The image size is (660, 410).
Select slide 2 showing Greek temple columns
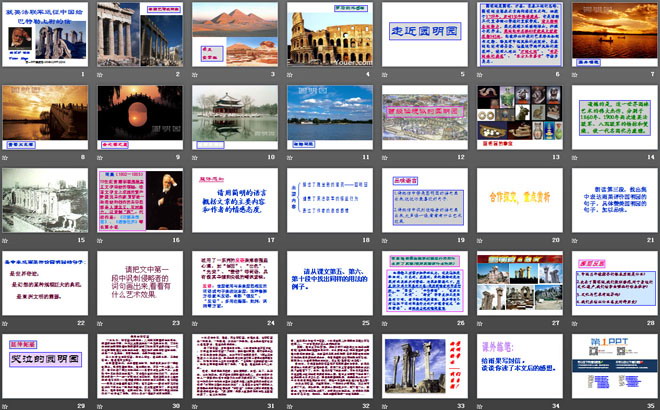tap(140, 34)
